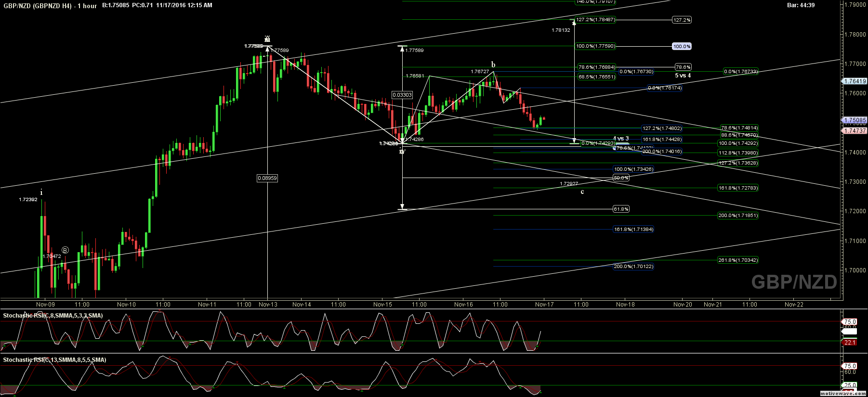
Task: Click the 0.0%(1.76730) blue retracement label
Action: (x=636, y=72)
